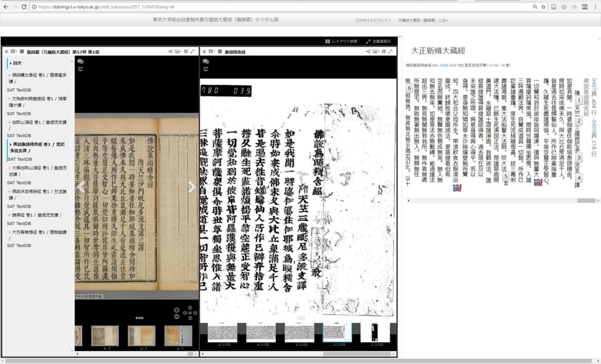Go to the previous page in the 嘉興蔵 viewer
The width and height of the screenshot is (601, 364).
point(81,187)
